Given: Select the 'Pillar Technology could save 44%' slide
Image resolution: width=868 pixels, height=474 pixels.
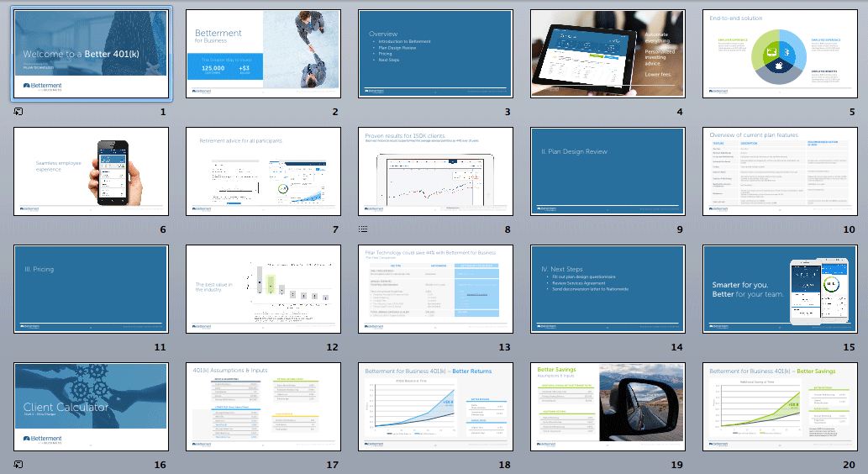Looking at the screenshot, I should coord(435,289).
